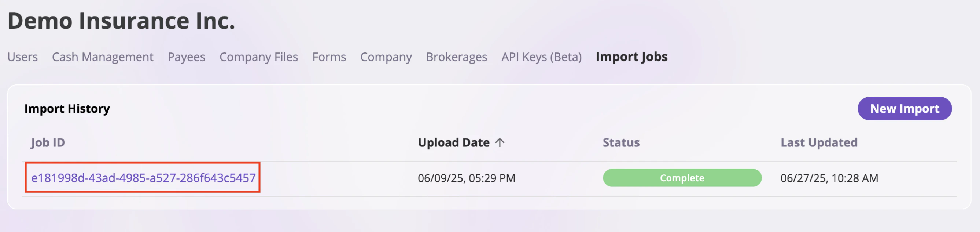Sort by the Job ID column header
This screenshot has height=232, width=980.
click(48, 142)
